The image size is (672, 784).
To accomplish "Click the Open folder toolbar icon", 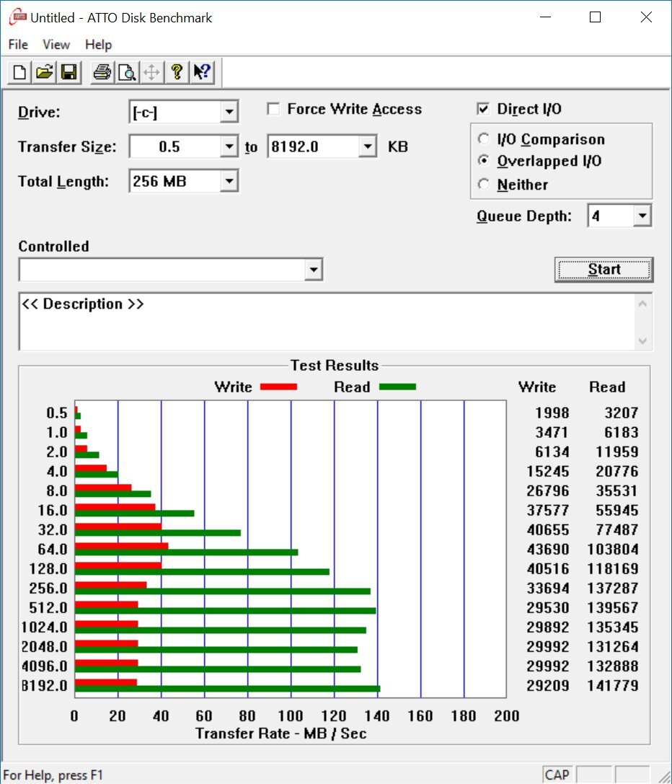I will point(45,72).
